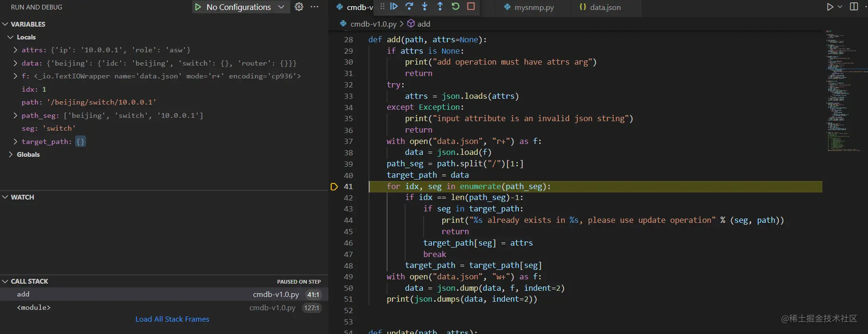The image size is (868, 334).
Task: Toggle breakpoint on line 49
Action: click(334, 277)
